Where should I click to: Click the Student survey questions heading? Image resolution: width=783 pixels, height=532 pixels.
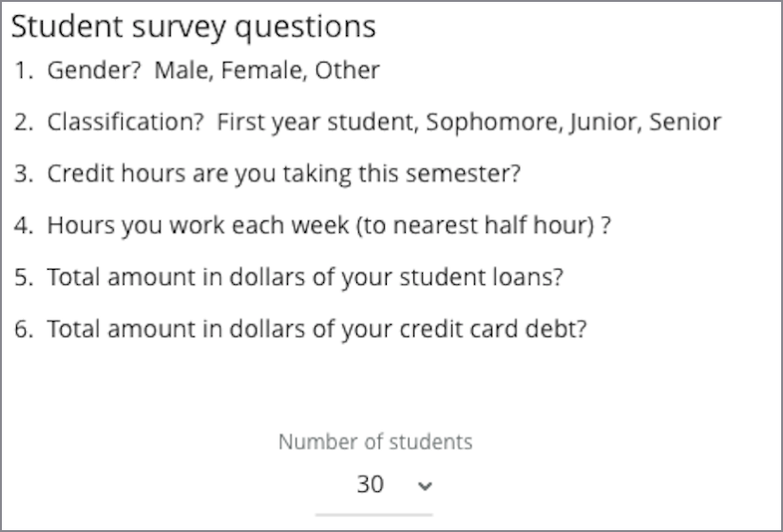[x=193, y=27]
